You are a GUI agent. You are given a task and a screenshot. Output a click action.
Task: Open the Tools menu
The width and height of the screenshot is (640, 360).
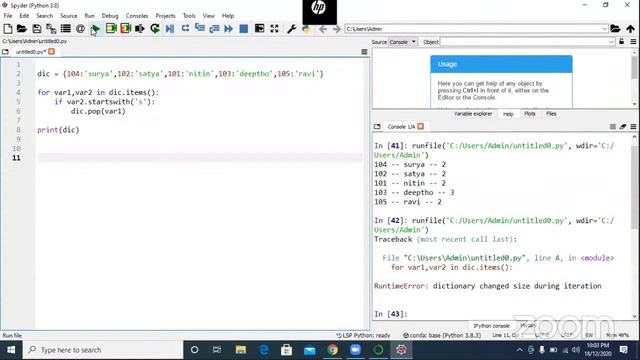tap(189, 16)
